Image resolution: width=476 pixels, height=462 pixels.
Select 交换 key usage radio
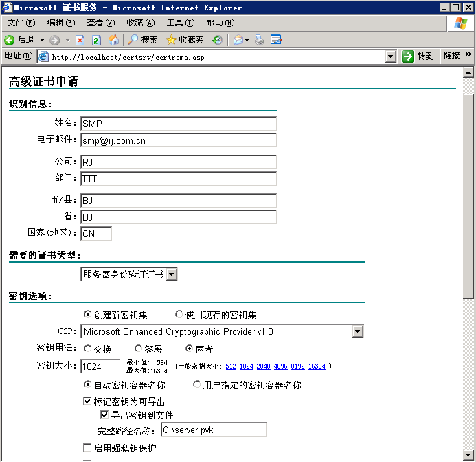(87, 349)
